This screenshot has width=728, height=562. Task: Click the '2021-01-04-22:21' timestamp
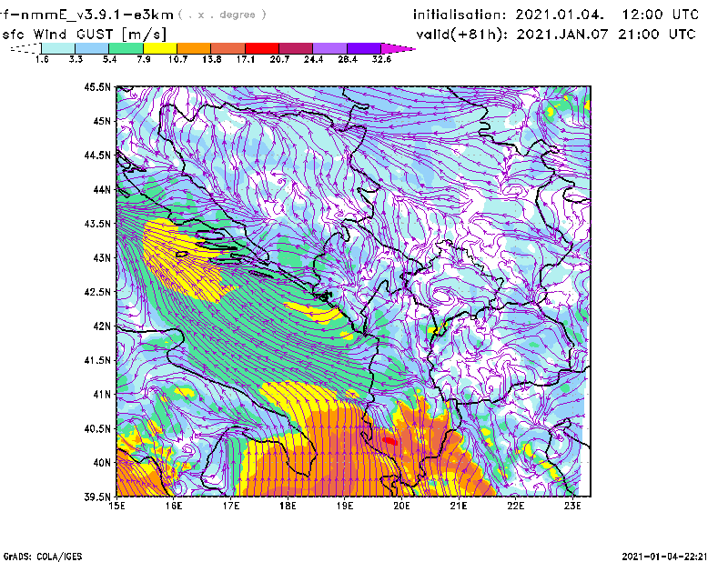coord(664,557)
